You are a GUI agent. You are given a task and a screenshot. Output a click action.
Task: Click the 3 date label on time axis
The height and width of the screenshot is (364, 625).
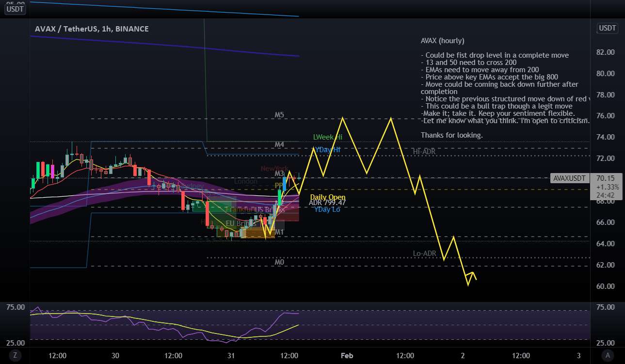(579, 356)
